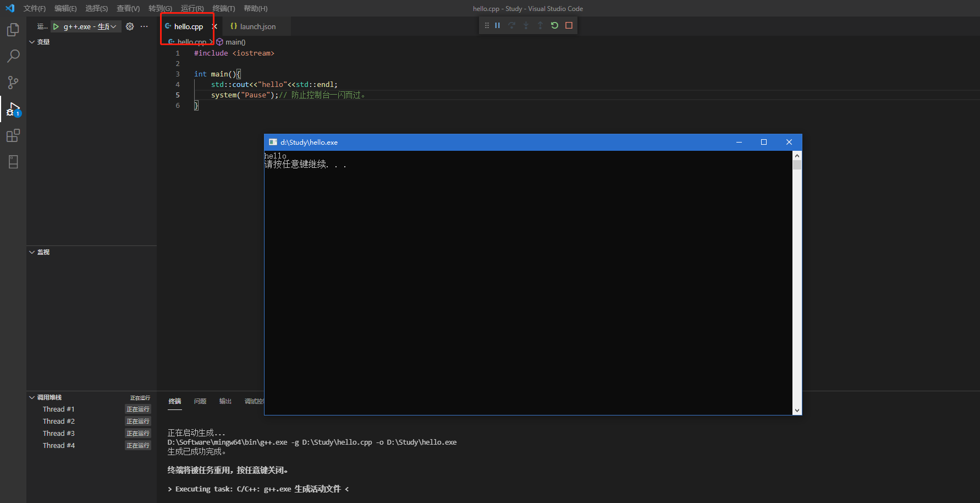Screen dimensions: 980x503
Task: Click the Step Into debug icon
Action: (x=526, y=25)
